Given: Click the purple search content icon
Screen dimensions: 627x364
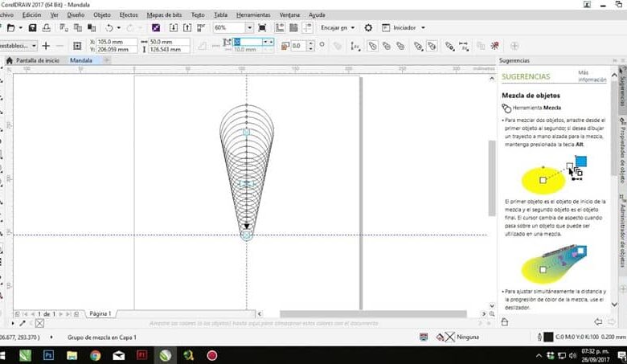Looking at the screenshot, I should pos(156,27).
